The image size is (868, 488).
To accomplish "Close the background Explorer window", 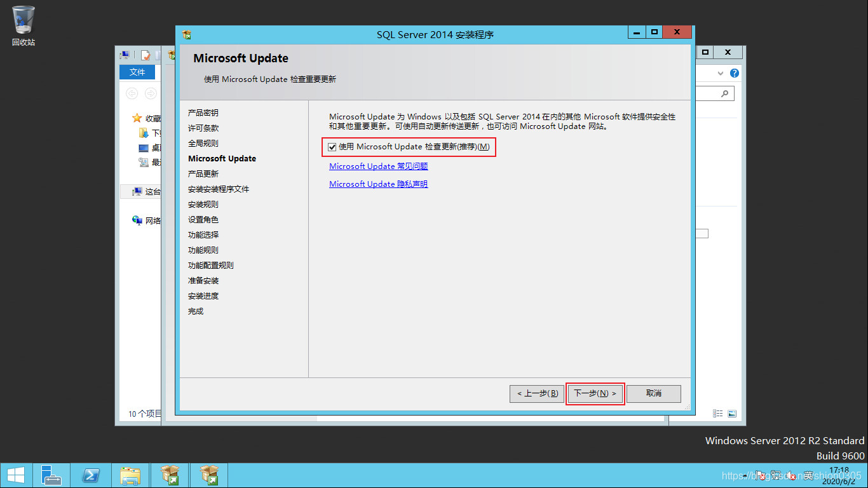I will click(728, 52).
